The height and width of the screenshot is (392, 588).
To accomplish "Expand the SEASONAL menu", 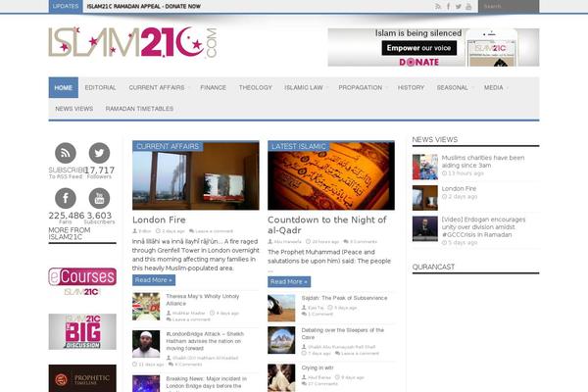I will click(x=452, y=87).
